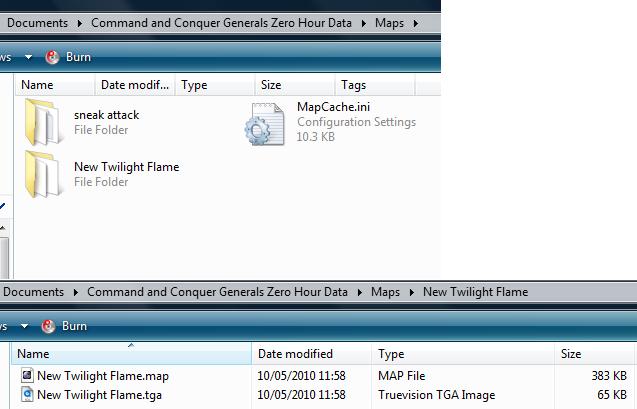Expand the arrow after Maps in upper breadcrumb
This screenshot has width=637, height=409.
[415, 22]
